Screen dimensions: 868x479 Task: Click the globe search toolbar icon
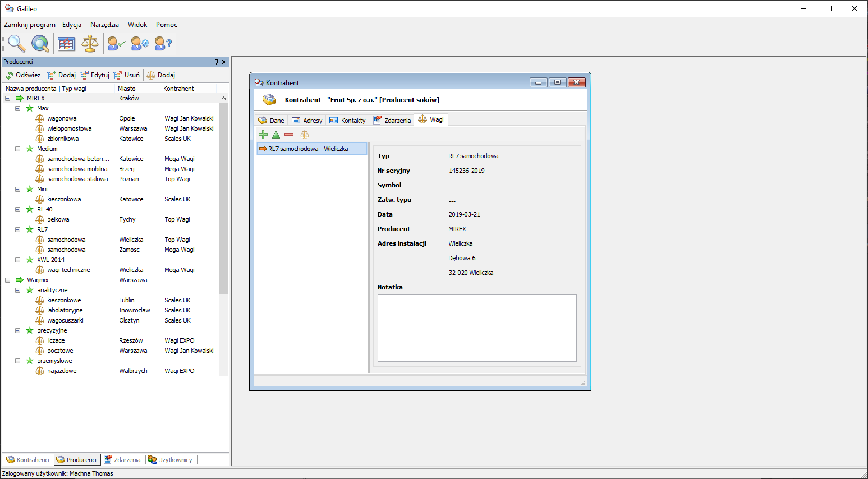(x=40, y=43)
